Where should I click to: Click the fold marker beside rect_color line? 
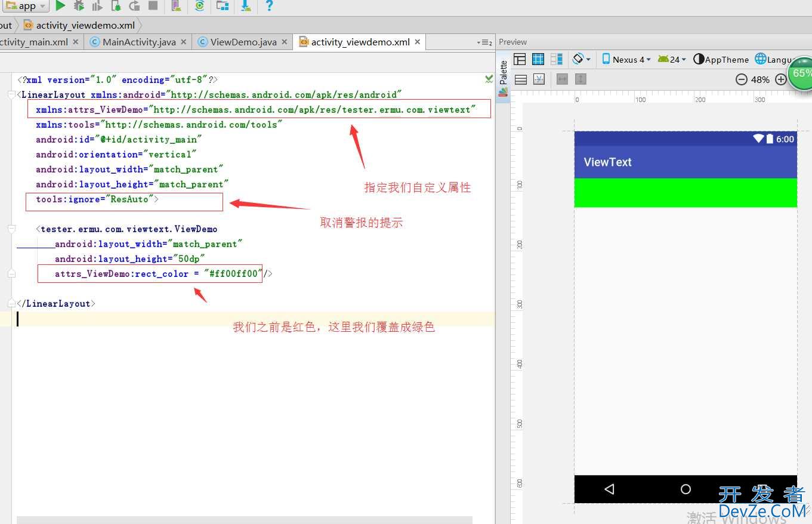point(11,274)
